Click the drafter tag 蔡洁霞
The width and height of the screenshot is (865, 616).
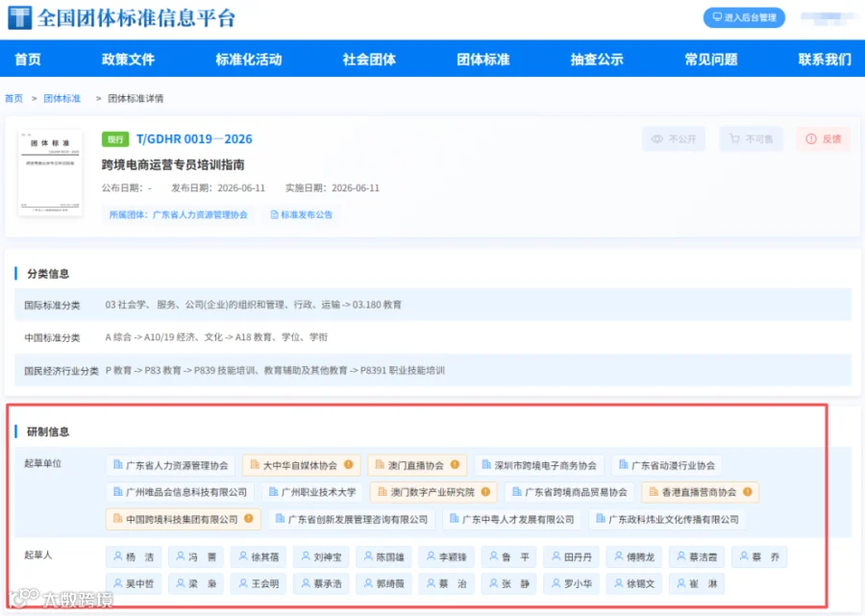pyautogui.click(x=697, y=556)
